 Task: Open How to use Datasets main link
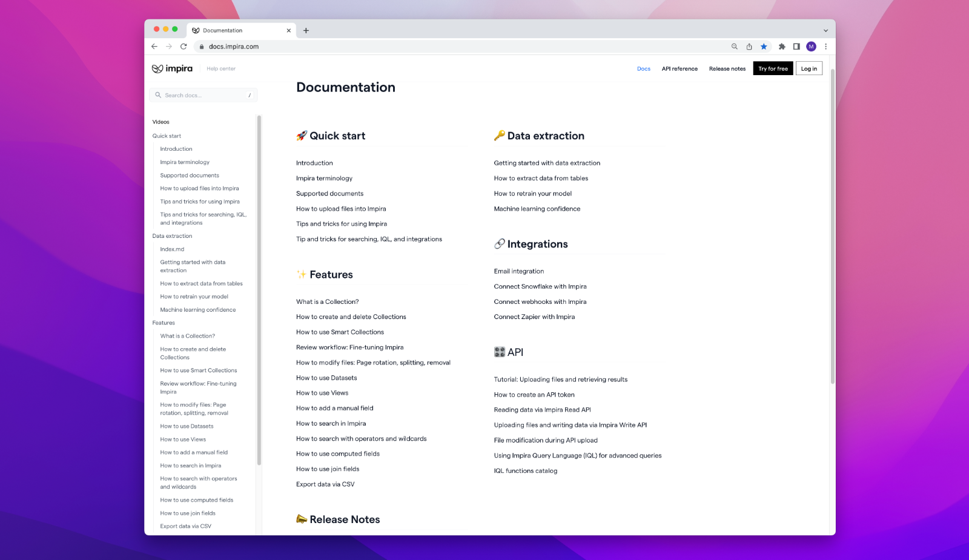point(326,378)
